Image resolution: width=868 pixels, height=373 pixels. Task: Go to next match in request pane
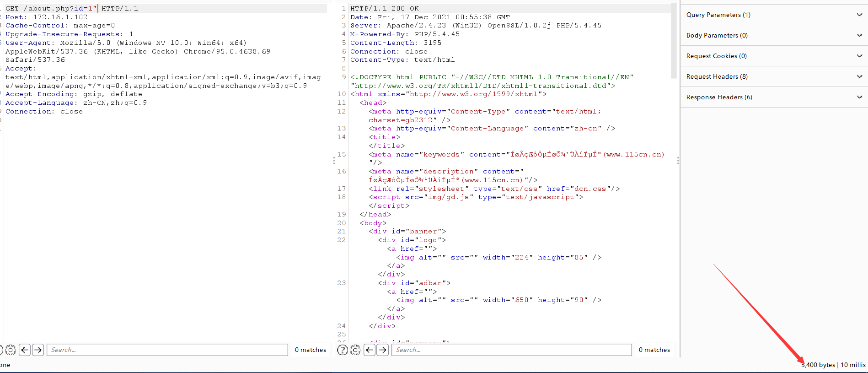click(x=38, y=350)
